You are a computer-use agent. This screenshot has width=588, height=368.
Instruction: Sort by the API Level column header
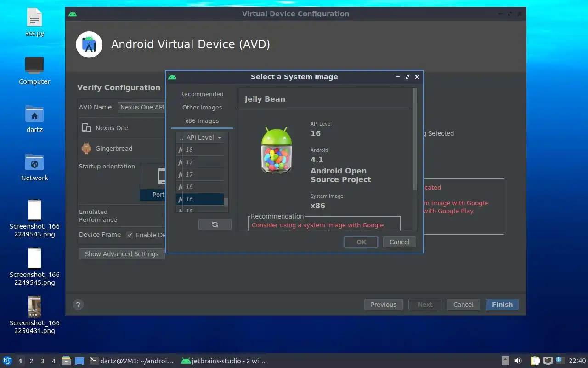[204, 138]
